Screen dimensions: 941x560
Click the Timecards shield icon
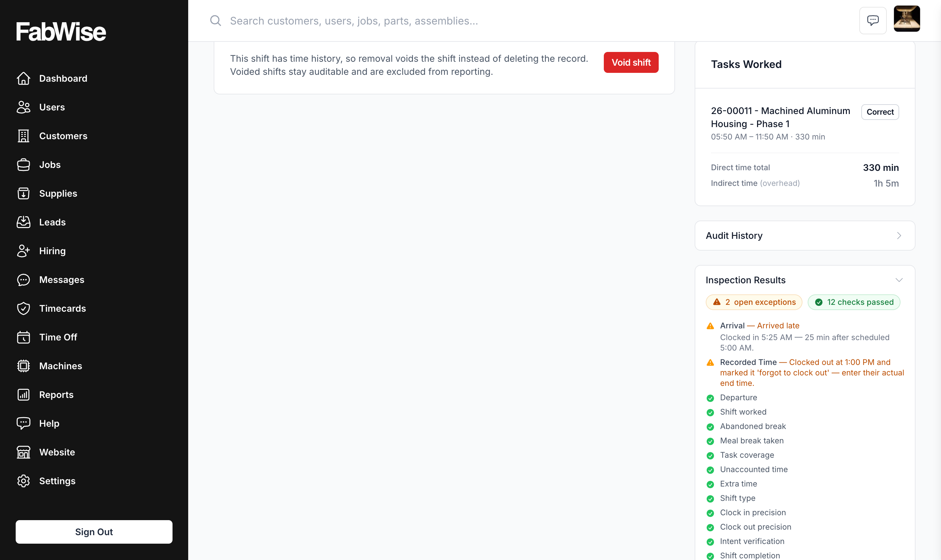24,308
